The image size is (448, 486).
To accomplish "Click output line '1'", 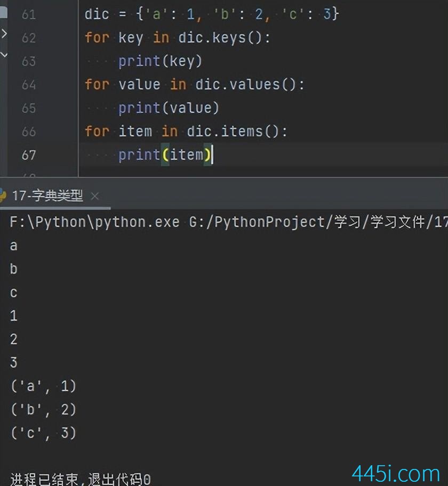I will (13, 316).
